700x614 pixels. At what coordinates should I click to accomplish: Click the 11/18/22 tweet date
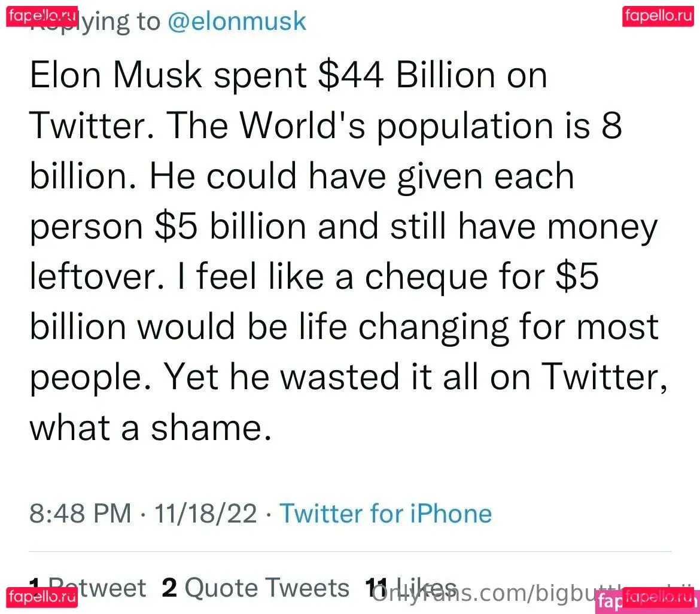tap(206, 514)
